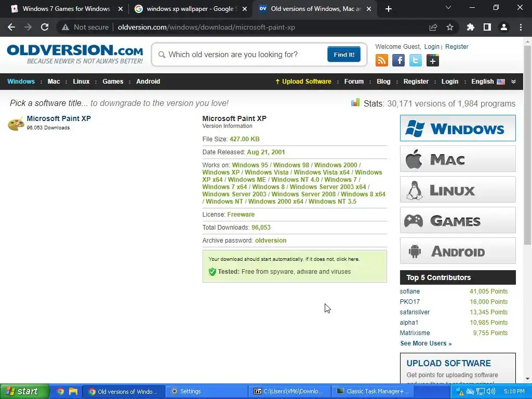Click the US flag language icon
This screenshot has height=399, width=532.
click(501, 82)
